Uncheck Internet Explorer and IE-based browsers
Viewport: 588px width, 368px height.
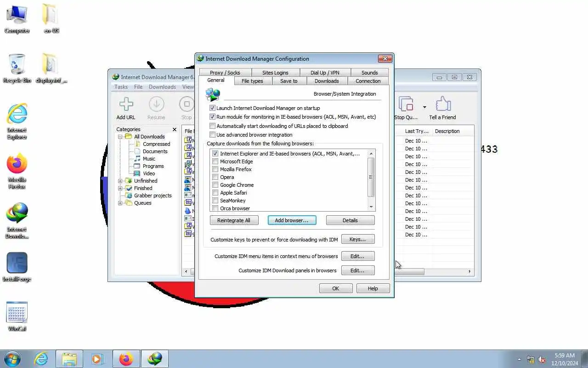(x=215, y=154)
